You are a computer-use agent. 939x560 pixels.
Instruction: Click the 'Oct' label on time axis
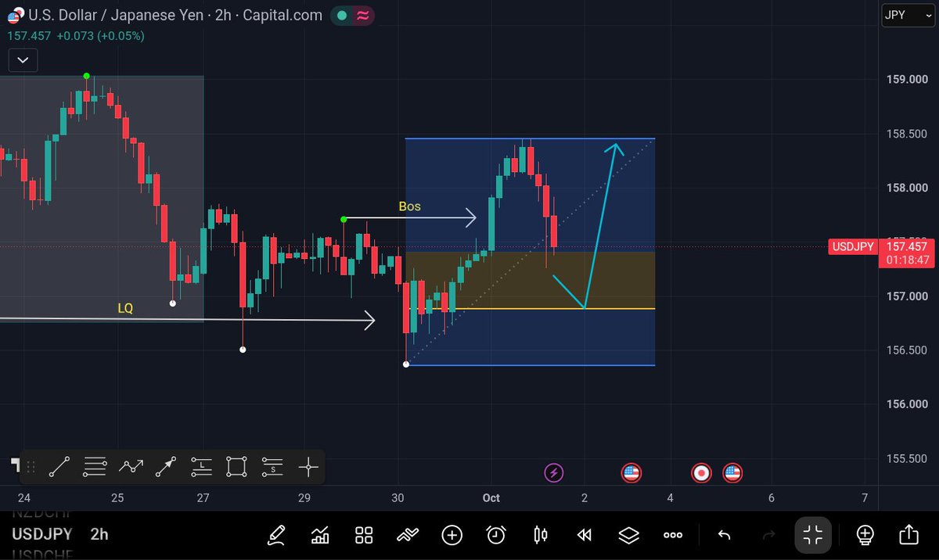click(491, 498)
